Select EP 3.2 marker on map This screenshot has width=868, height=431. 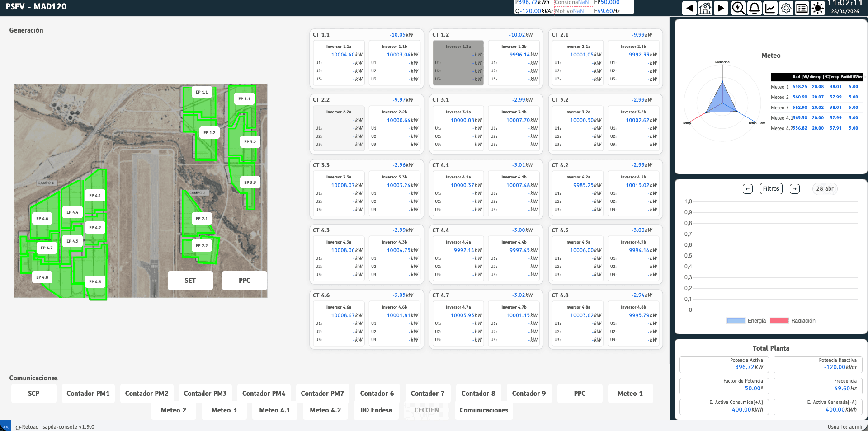point(250,142)
